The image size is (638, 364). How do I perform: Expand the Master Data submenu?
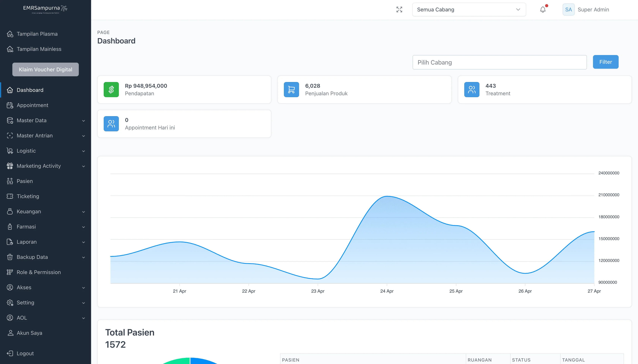[x=83, y=121]
